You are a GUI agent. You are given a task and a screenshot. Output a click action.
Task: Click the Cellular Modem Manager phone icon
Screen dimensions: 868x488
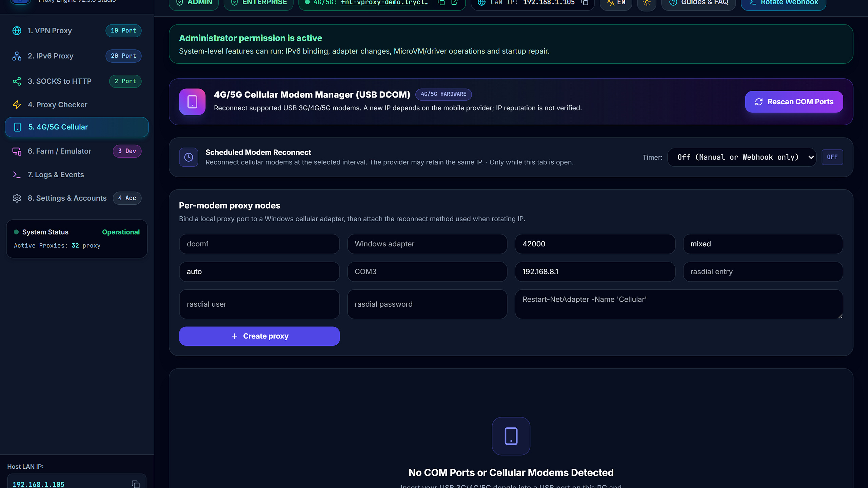[192, 102]
